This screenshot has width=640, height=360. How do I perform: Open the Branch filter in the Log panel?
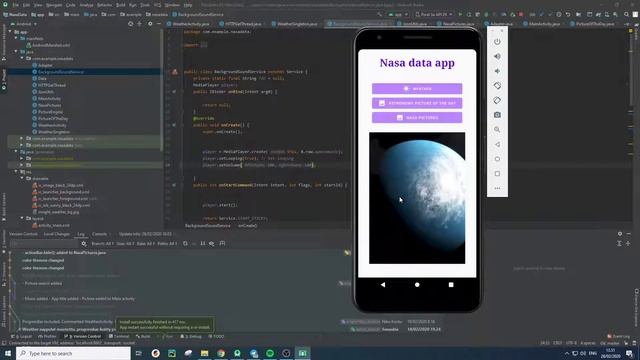[102, 244]
